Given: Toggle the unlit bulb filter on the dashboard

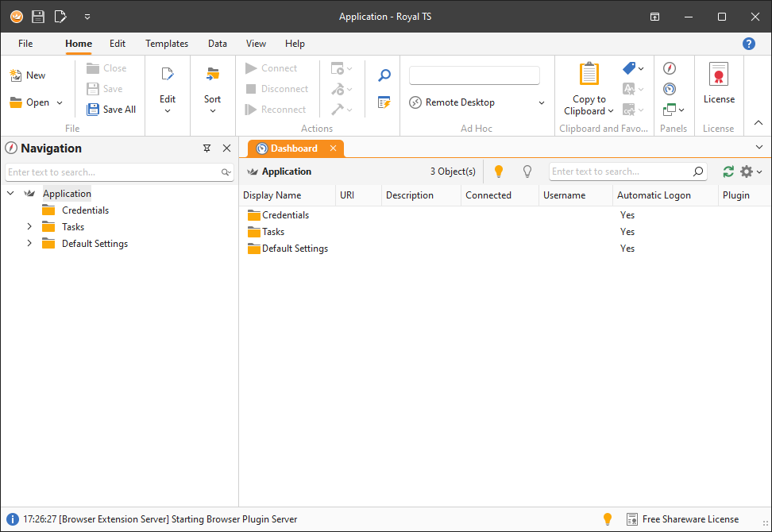Looking at the screenshot, I should tap(526, 171).
